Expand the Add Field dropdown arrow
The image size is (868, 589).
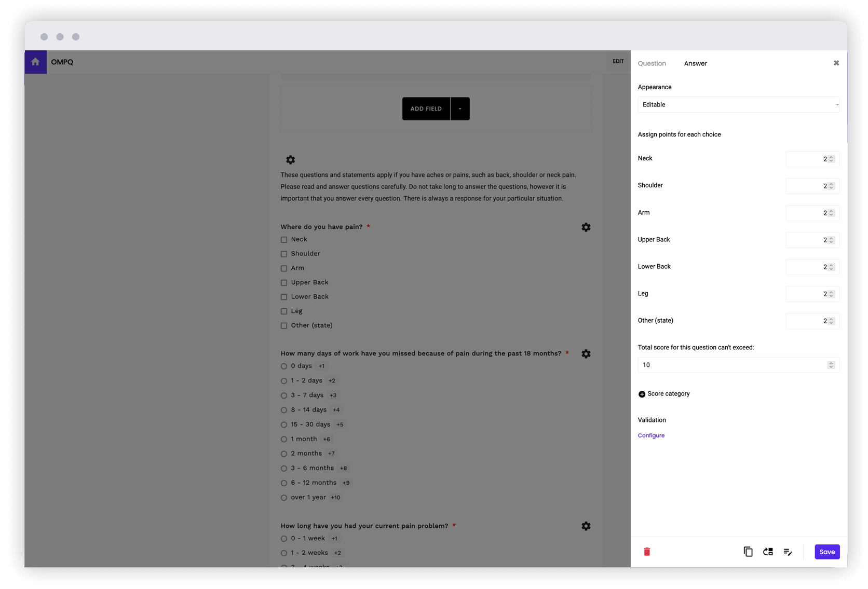460,108
